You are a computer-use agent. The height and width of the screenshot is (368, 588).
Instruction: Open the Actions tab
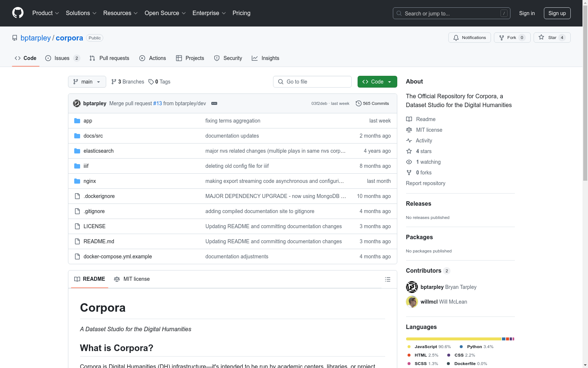point(153,58)
